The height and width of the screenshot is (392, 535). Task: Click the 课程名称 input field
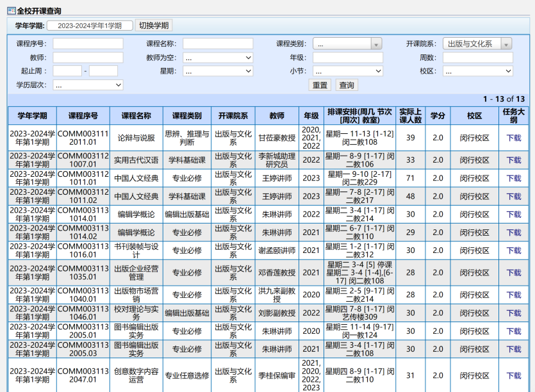click(218, 44)
